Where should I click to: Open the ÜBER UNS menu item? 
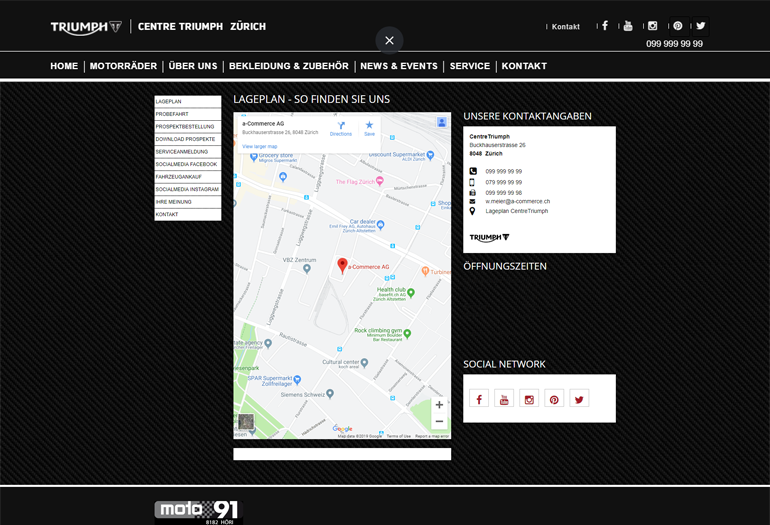tap(193, 66)
